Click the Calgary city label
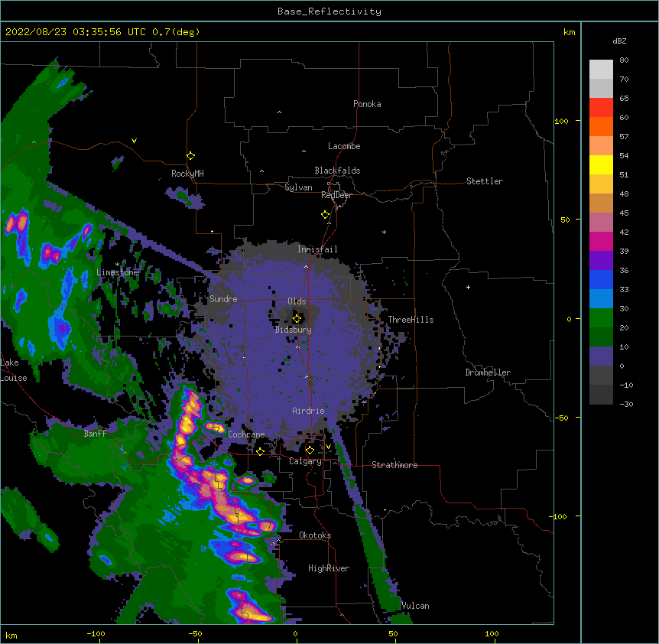 [x=305, y=461]
